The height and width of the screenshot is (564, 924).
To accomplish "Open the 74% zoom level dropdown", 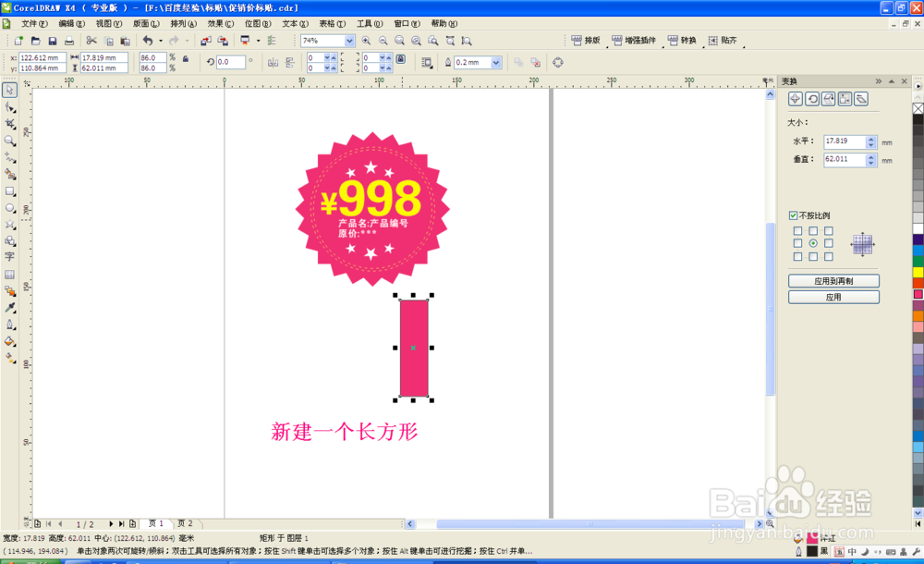I will 349,41.
